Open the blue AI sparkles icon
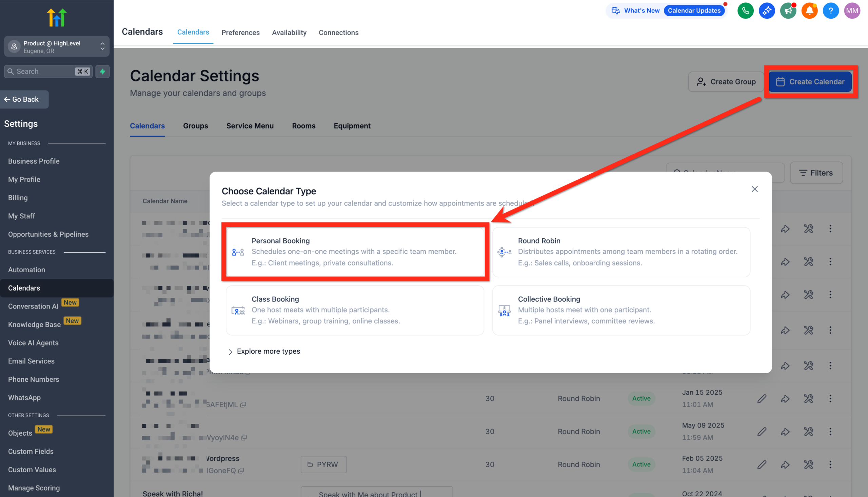 click(767, 11)
